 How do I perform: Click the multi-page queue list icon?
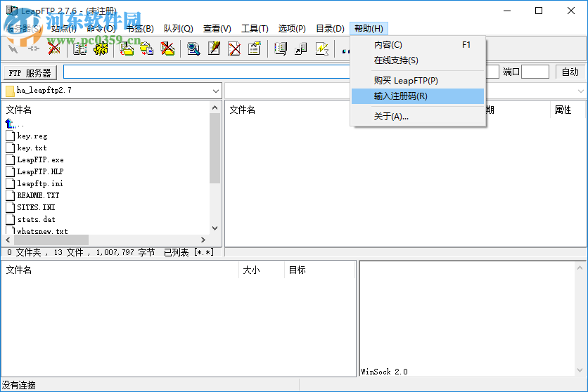tap(281, 48)
